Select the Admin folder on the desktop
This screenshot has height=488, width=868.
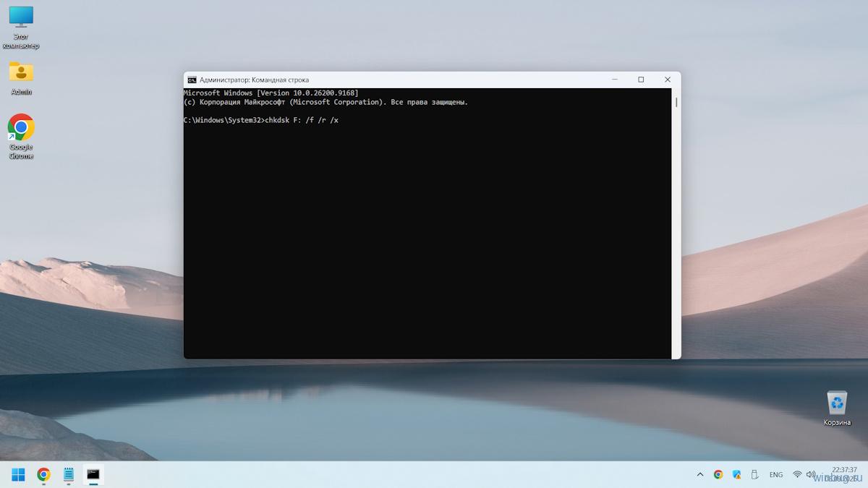point(21,78)
